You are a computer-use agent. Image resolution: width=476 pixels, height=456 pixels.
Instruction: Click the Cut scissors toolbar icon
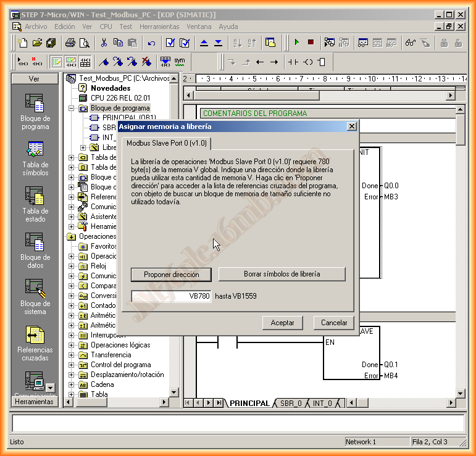point(104,43)
